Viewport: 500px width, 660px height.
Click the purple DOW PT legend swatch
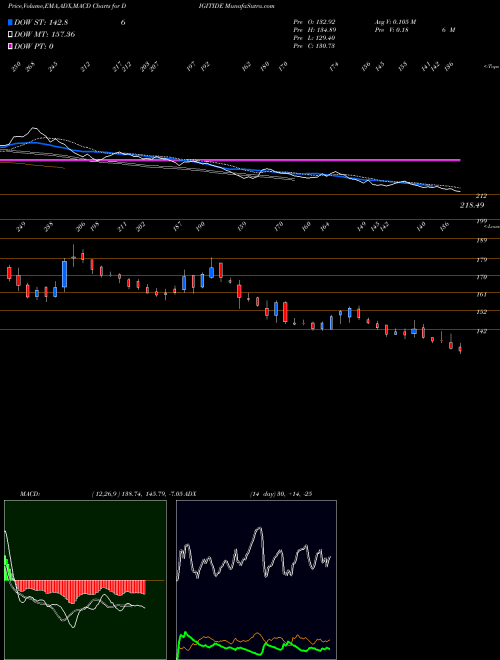[10, 46]
